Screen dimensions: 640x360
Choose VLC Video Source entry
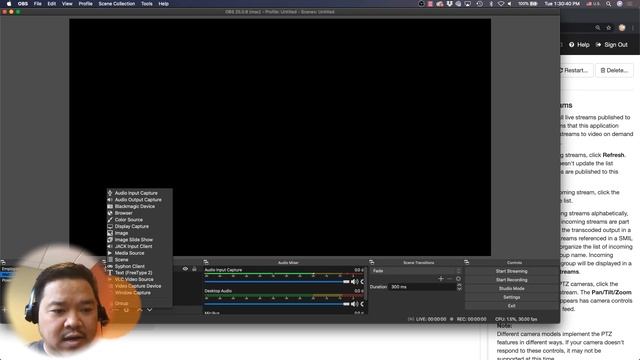tap(139, 280)
